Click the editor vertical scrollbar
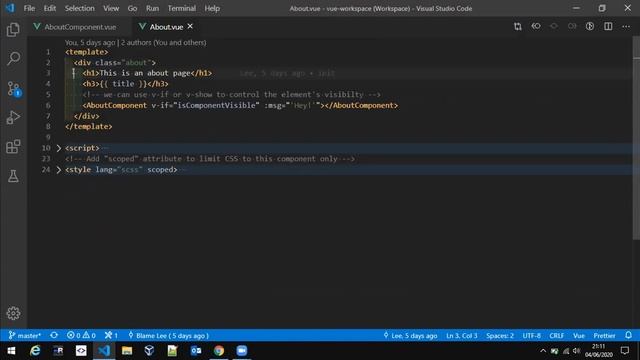Image resolution: width=640 pixels, height=360 pixels. tap(636, 139)
